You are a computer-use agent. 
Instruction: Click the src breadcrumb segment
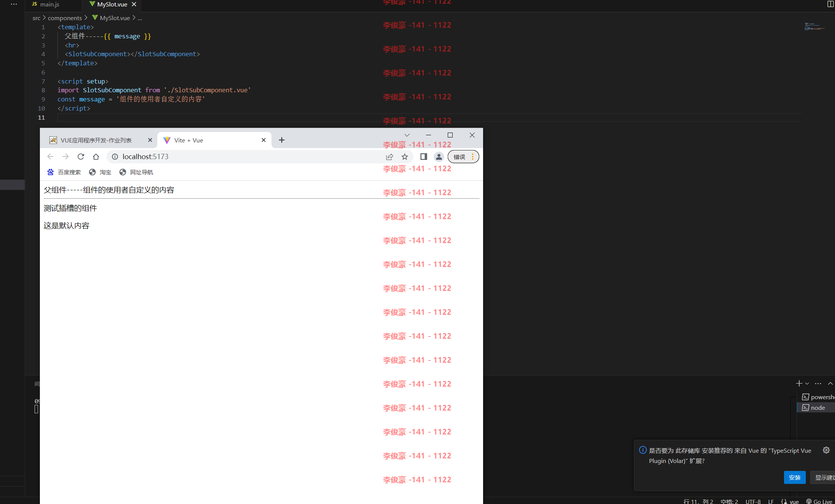[36, 18]
